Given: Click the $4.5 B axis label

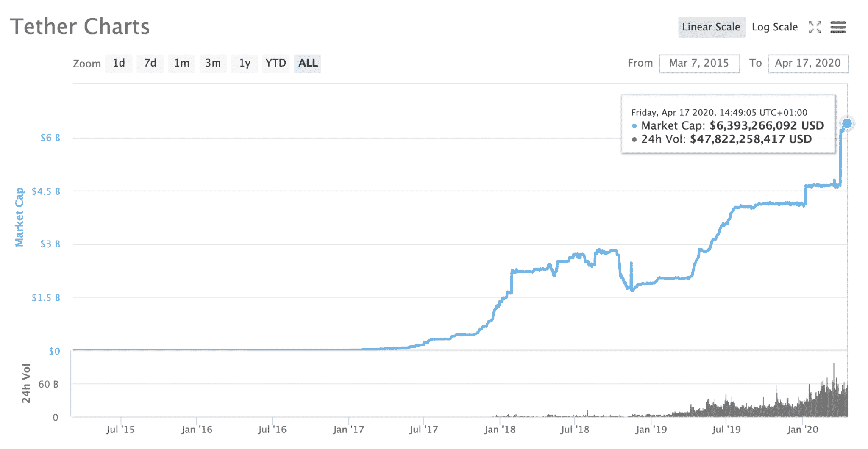Looking at the screenshot, I should click(46, 191).
